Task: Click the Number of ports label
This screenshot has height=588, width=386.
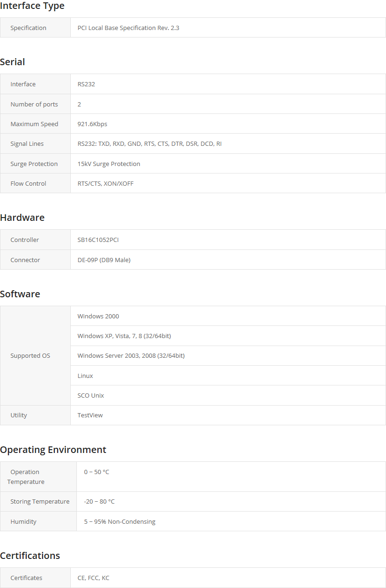Action: pos(34,104)
